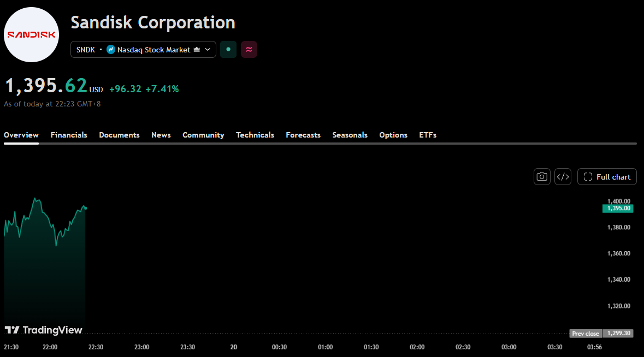Viewport: 644px width, 357px height.
Task: Click the green market open status dot
Action: coord(228,50)
